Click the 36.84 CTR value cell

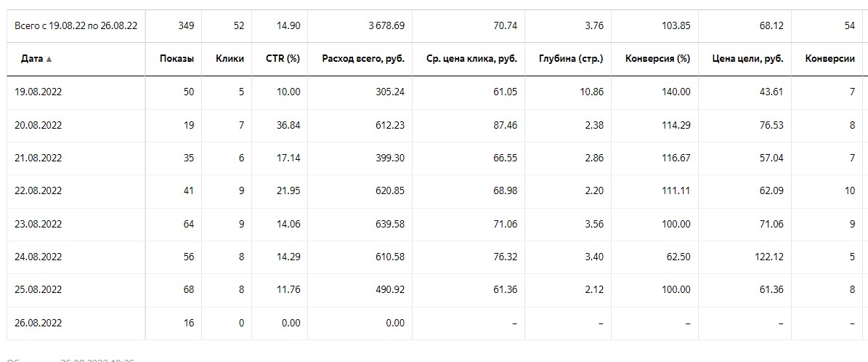point(288,126)
